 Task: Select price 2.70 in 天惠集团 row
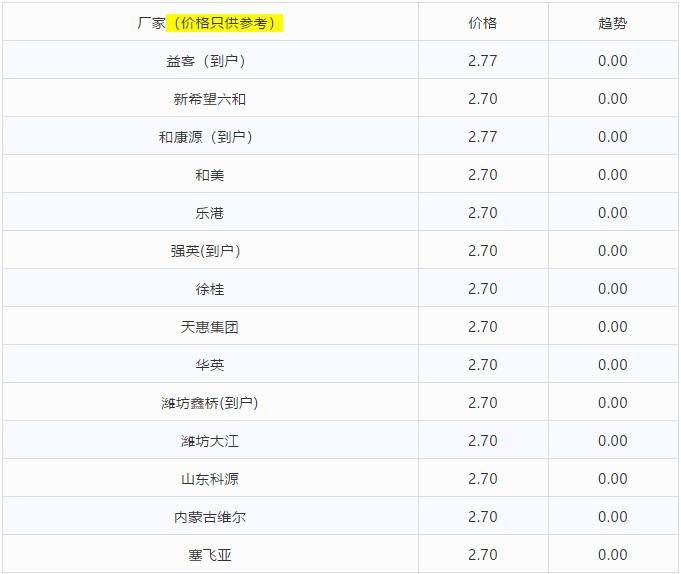483,327
